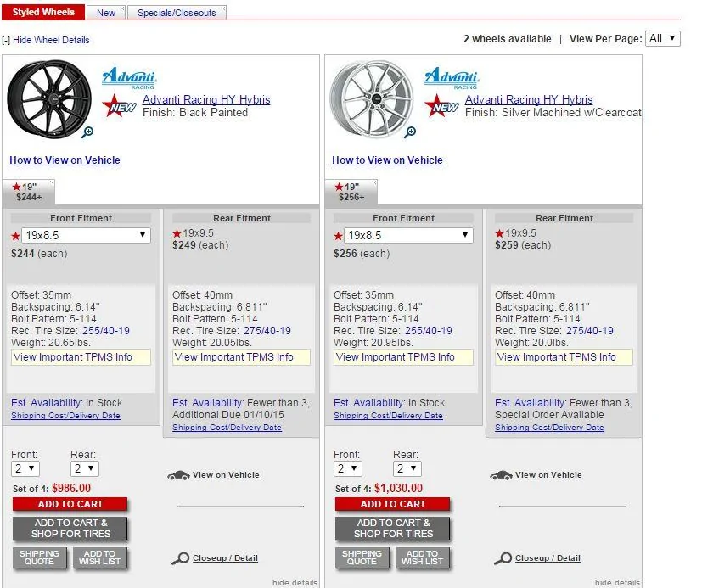This screenshot has height=588, width=702.
Task: Open Front quantity dropdown for $1,030.00 set
Action: point(347,468)
